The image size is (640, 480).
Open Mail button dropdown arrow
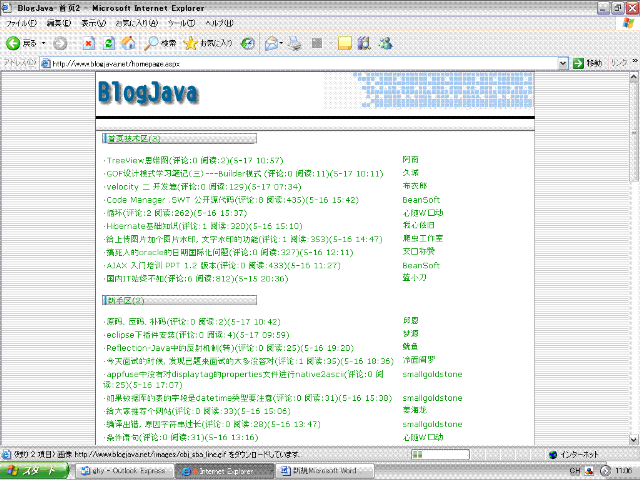(281, 43)
